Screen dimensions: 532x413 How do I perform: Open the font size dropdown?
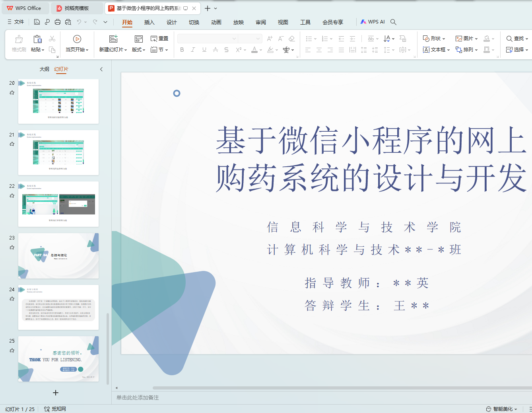[x=258, y=39]
